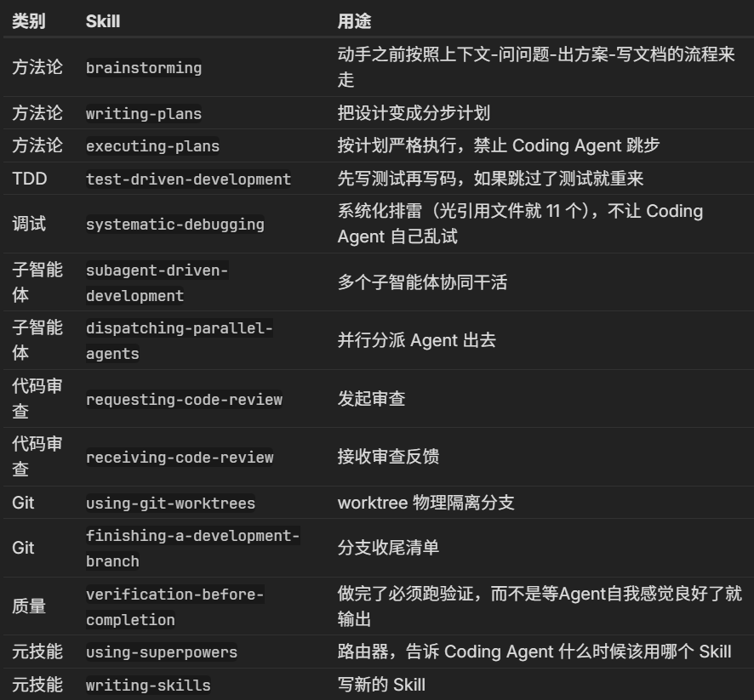Click the 用途 column header
Screen dimensions: 754x700
[354, 22]
